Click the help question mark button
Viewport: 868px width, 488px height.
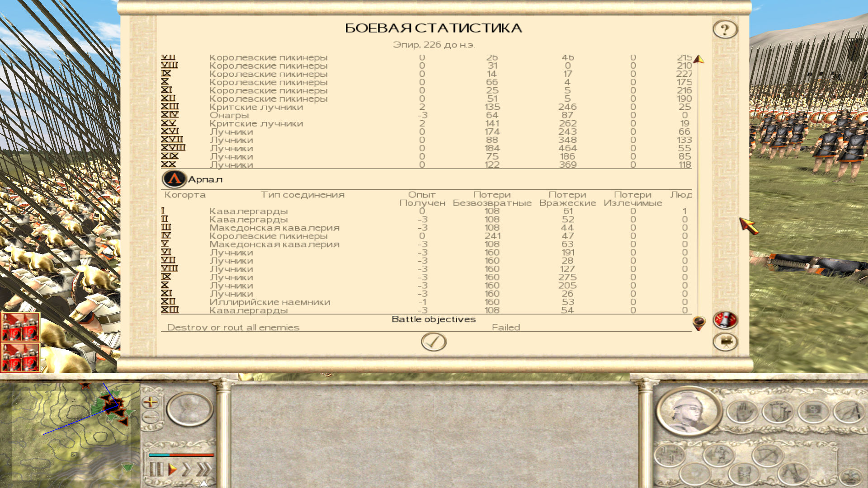pyautogui.click(x=725, y=29)
